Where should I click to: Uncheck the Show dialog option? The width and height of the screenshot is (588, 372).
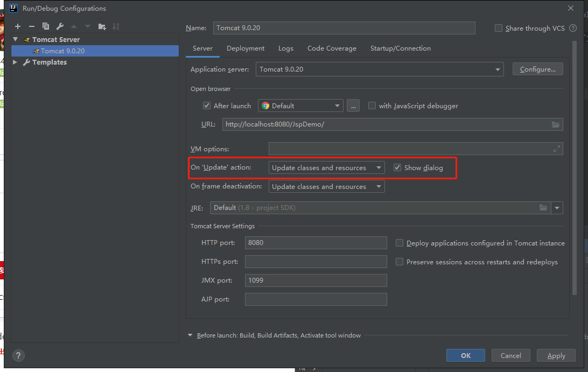(397, 167)
